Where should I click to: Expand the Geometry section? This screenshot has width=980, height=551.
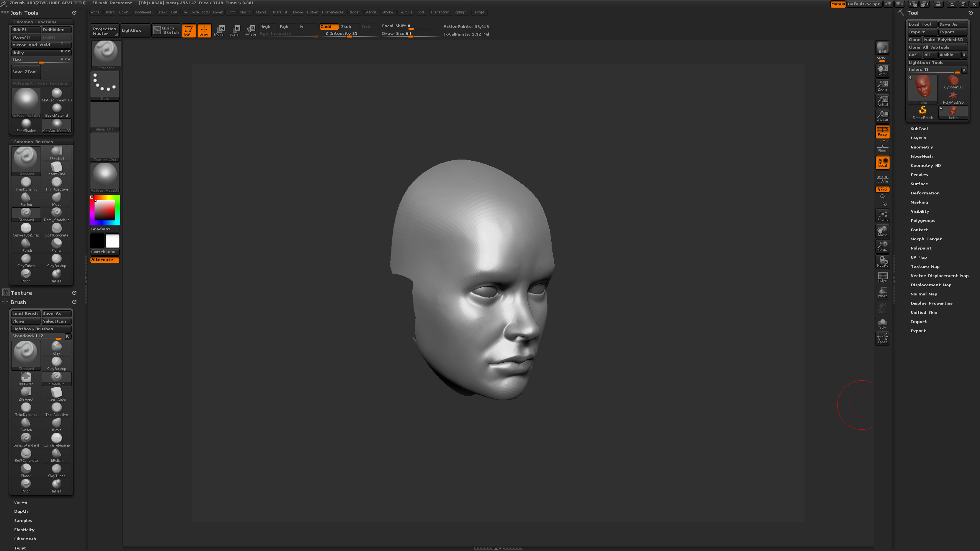[922, 147]
